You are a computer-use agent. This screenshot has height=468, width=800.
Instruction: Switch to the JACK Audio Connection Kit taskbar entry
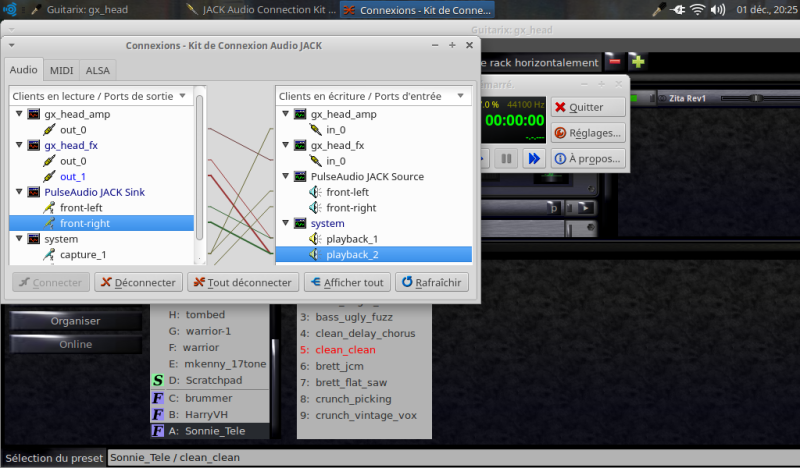point(261,10)
